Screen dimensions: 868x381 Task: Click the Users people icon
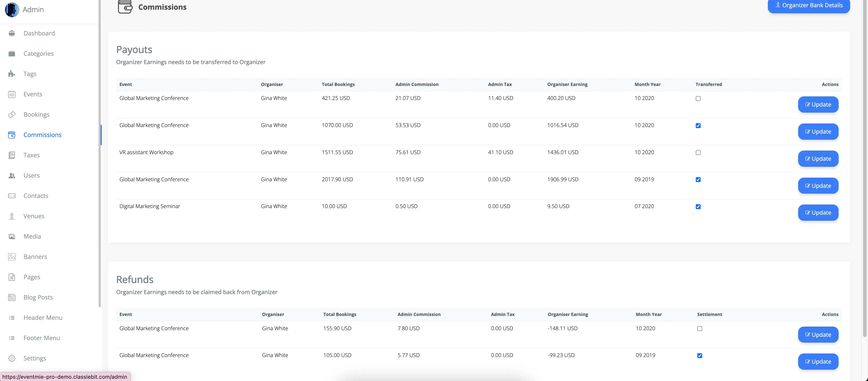[12, 175]
